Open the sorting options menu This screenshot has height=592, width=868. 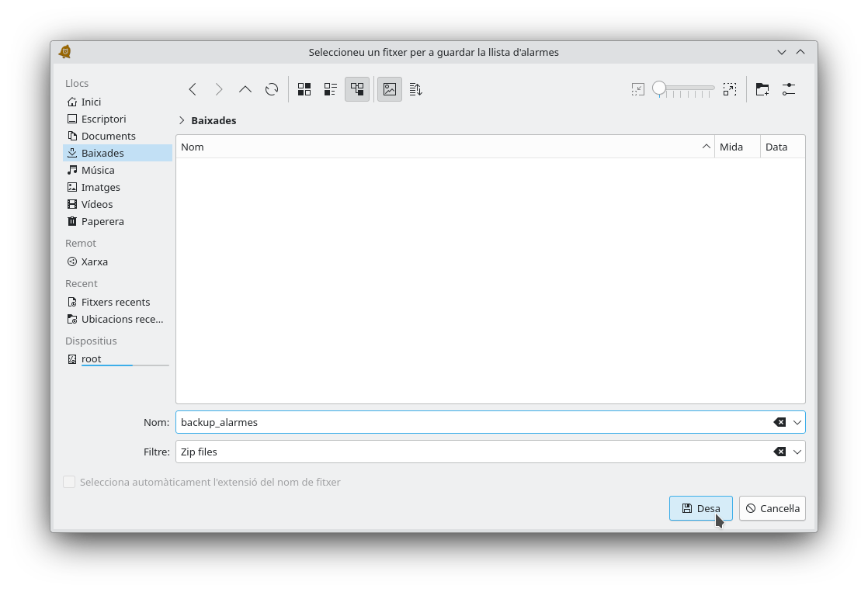[416, 89]
